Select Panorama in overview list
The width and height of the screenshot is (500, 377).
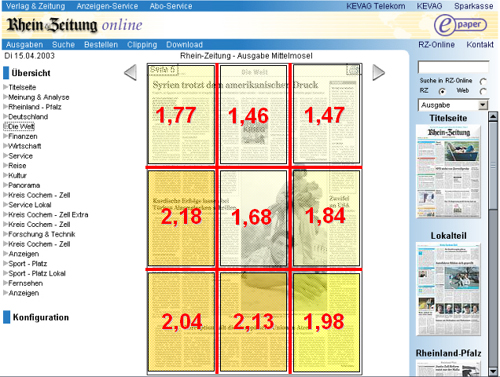[24, 185]
